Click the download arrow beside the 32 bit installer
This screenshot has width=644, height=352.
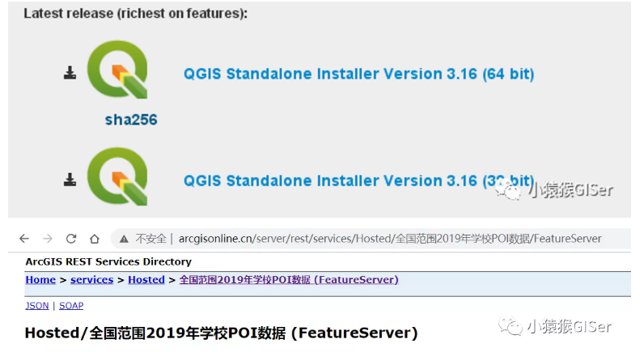coord(70,180)
